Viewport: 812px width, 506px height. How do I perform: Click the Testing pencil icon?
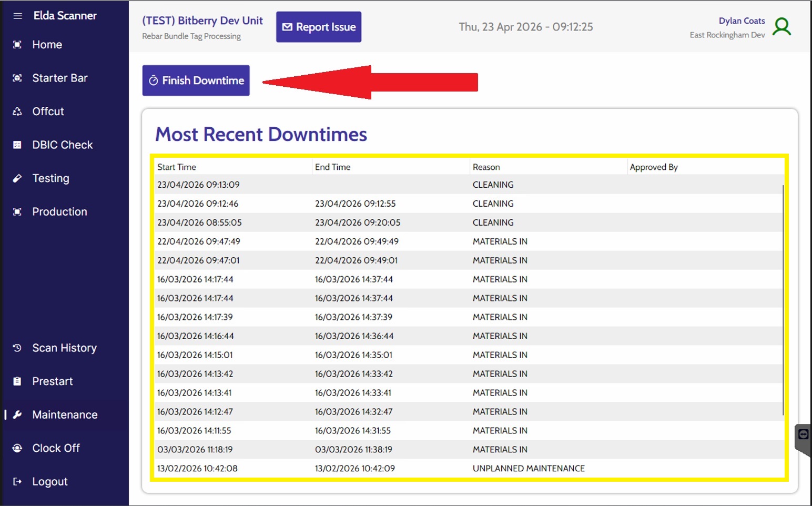[x=17, y=178]
